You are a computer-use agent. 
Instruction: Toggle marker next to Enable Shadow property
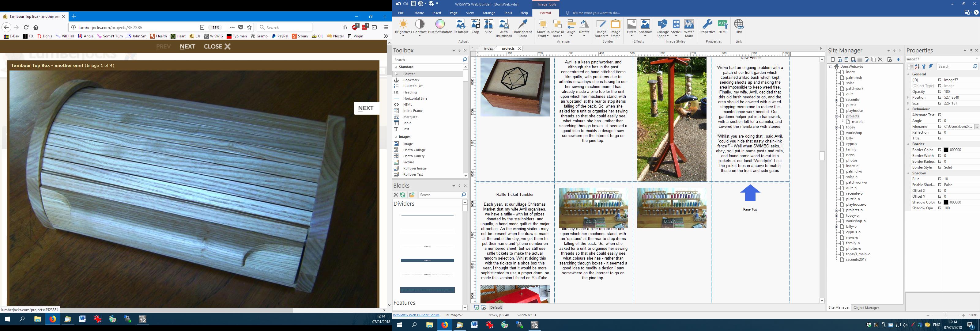pyautogui.click(x=940, y=185)
